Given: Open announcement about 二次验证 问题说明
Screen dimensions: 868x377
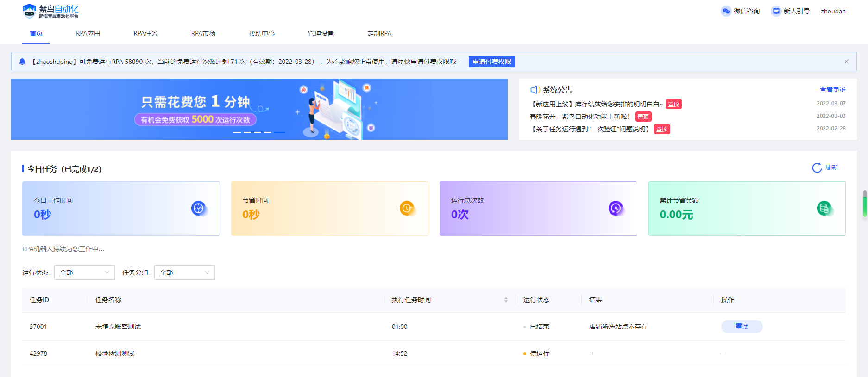Looking at the screenshot, I should (x=591, y=129).
